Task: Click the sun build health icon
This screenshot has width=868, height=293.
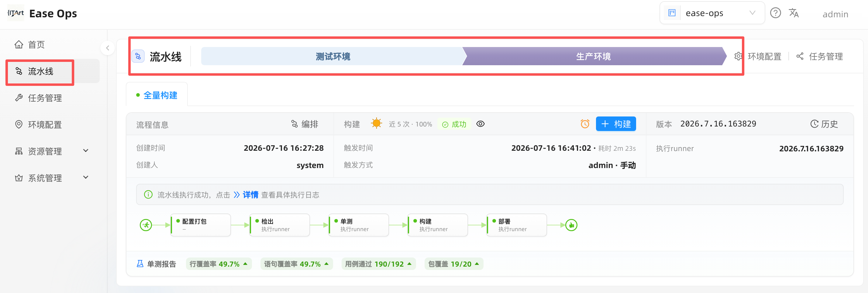Action: tap(376, 123)
